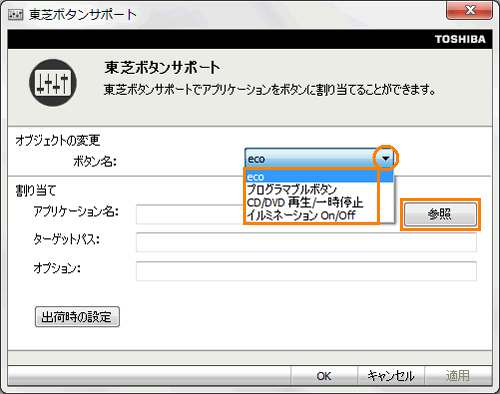Choose CD/DVD 再生/一時停止 option
The width and height of the screenshot is (500, 394).
tap(319, 202)
